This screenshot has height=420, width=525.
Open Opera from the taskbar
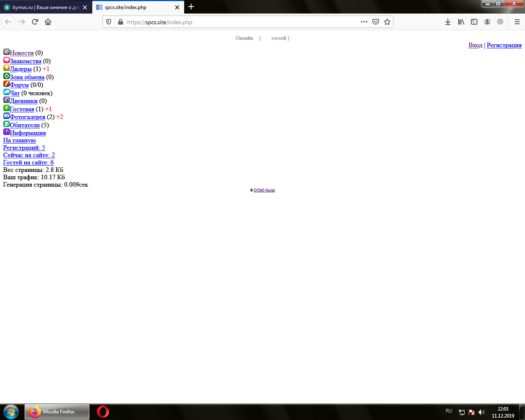click(x=103, y=411)
